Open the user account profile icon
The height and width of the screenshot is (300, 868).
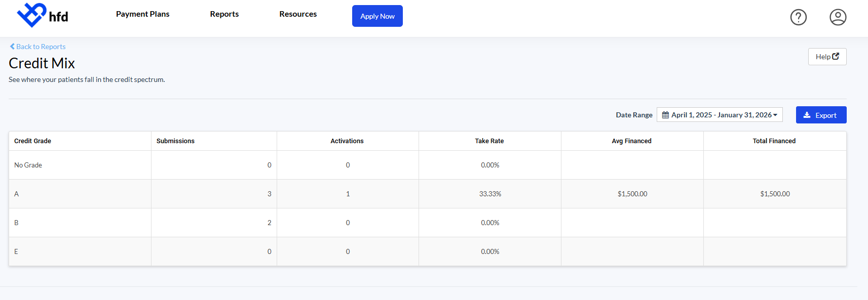[x=838, y=17]
